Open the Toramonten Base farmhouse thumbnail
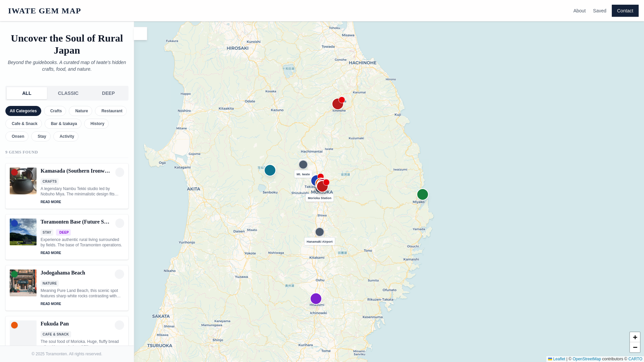 click(23, 232)
